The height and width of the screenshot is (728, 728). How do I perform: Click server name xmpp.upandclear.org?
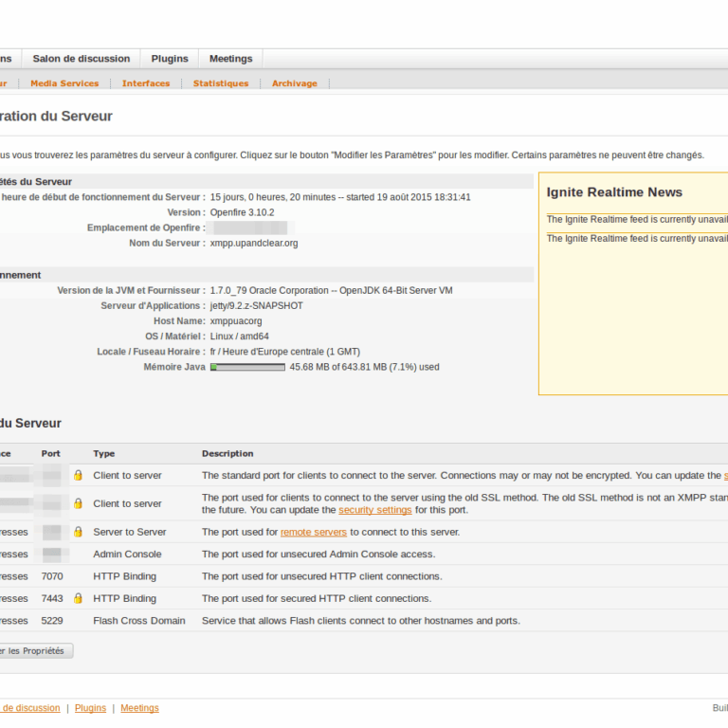pos(254,244)
